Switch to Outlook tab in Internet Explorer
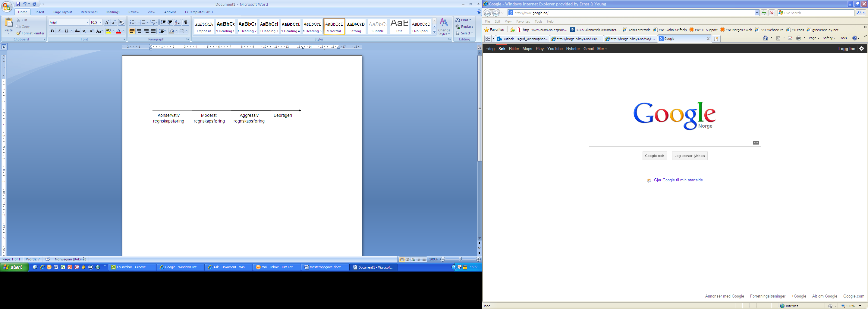868x309 pixels. [523, 39]
